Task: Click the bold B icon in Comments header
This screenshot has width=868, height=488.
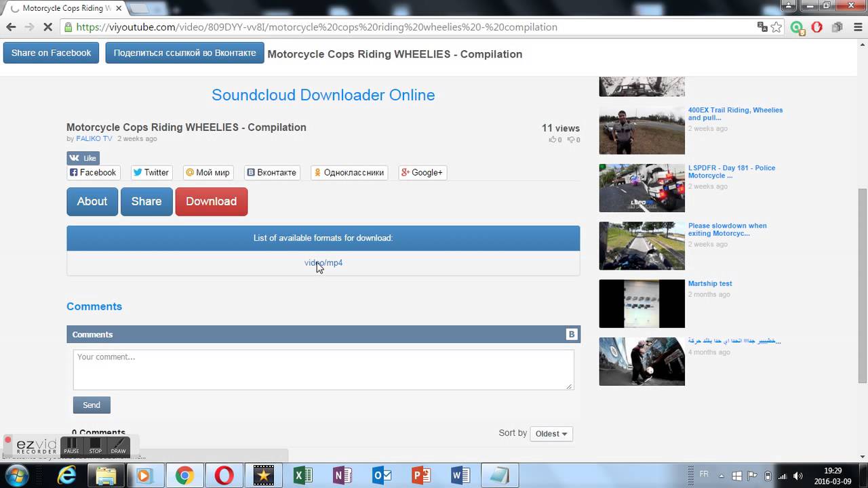Action: click(572, 334)
